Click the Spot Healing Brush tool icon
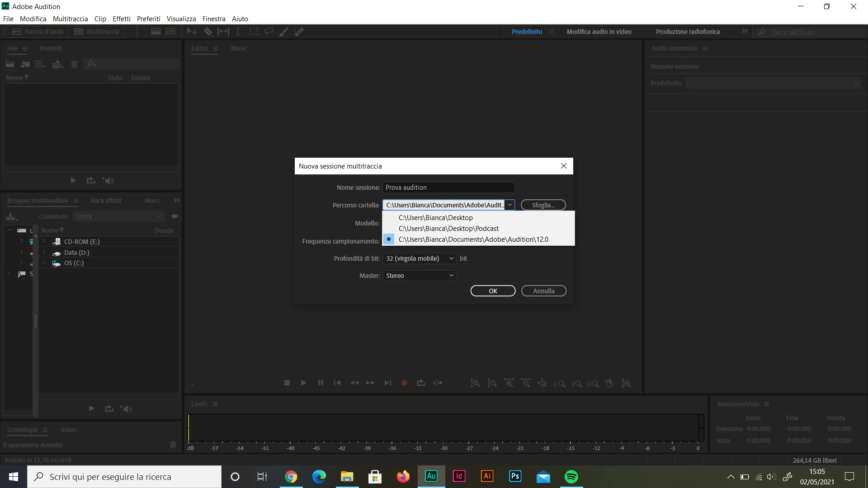868x488 pixels. tap(299, 32)
